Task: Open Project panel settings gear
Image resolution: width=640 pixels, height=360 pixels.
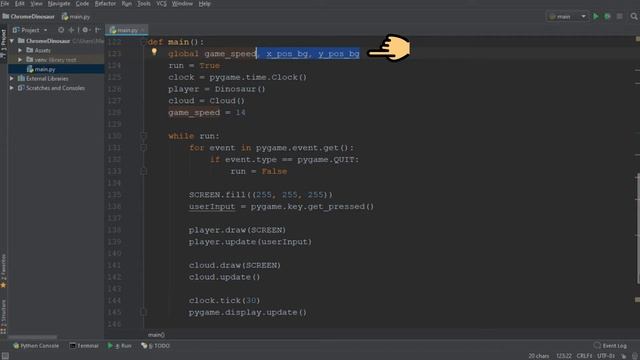Action: [x=85, y=30]
